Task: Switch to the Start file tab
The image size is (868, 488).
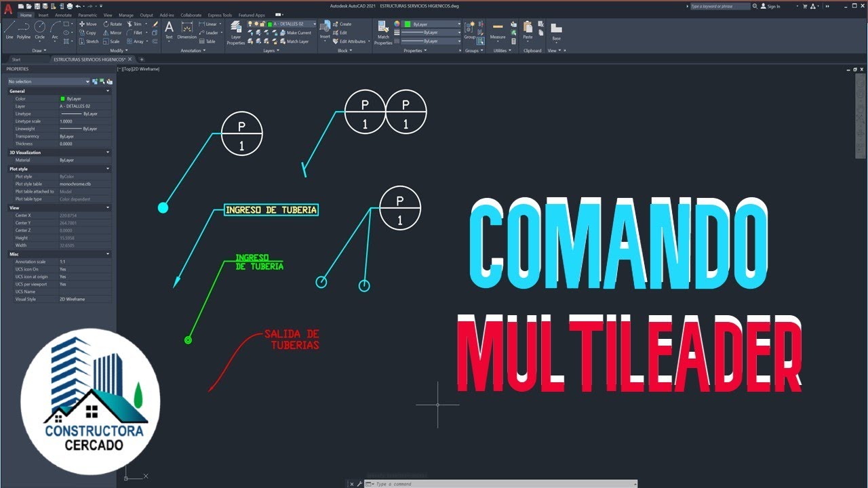Action: click(16, 60)
